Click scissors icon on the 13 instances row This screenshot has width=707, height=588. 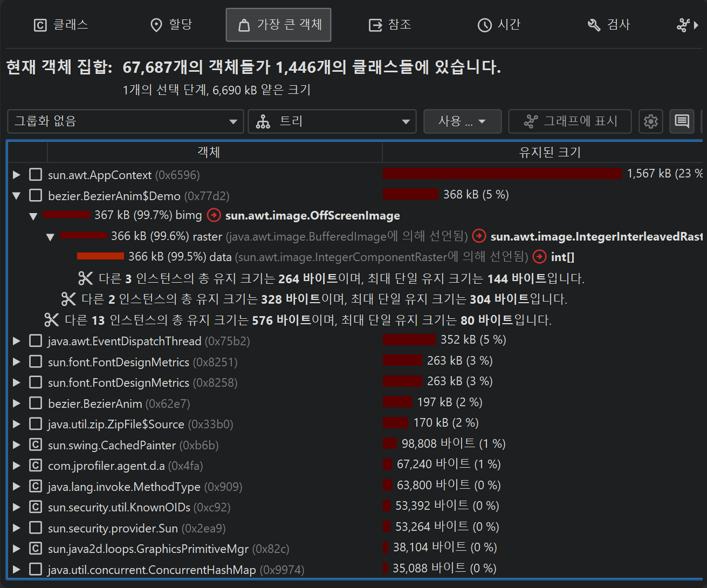pyautogui.click(x=52, y=320)
